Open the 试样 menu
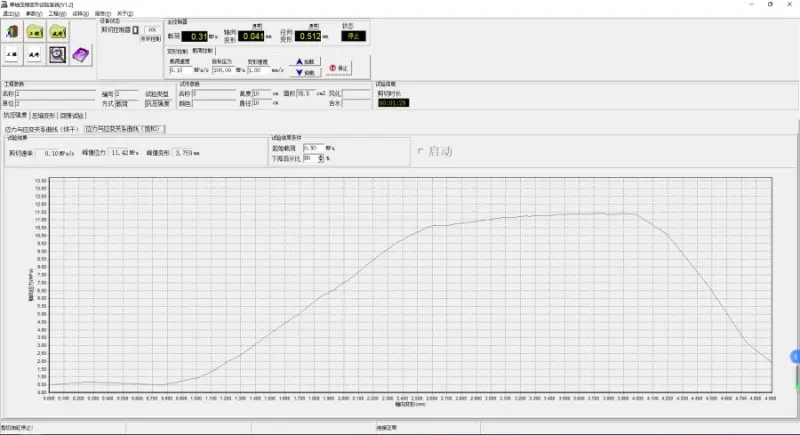 click(80, 14)
